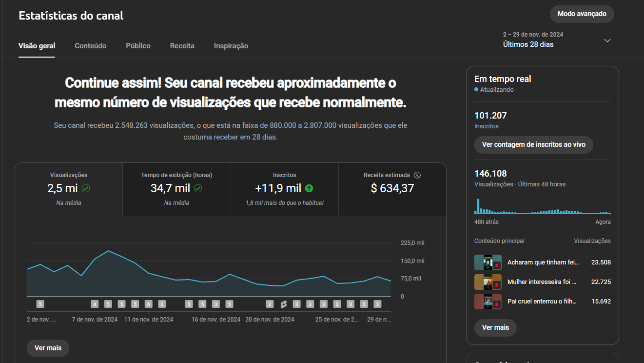Click the '20 de nov. de 2024' date label
644x363 pixels.
[x=270, y=320]
